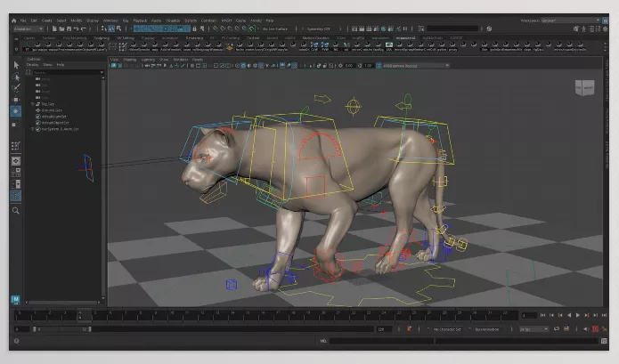This screenshot has height=364, width=619.
Task: Toggle snap to curves
Action: [x=223, y=28]
